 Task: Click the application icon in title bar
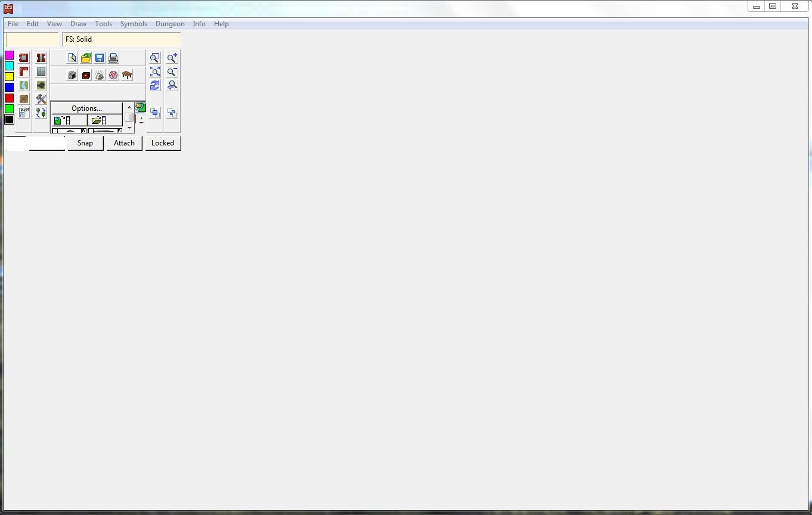[x=8, y=8]
